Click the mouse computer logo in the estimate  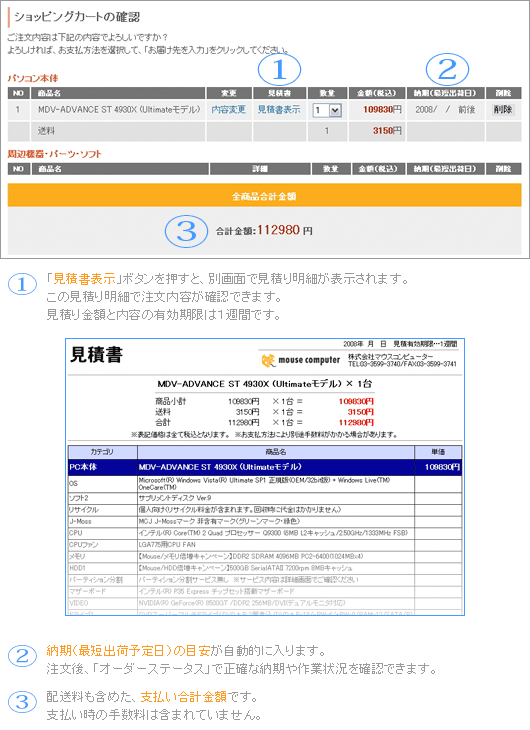point(301,360)
